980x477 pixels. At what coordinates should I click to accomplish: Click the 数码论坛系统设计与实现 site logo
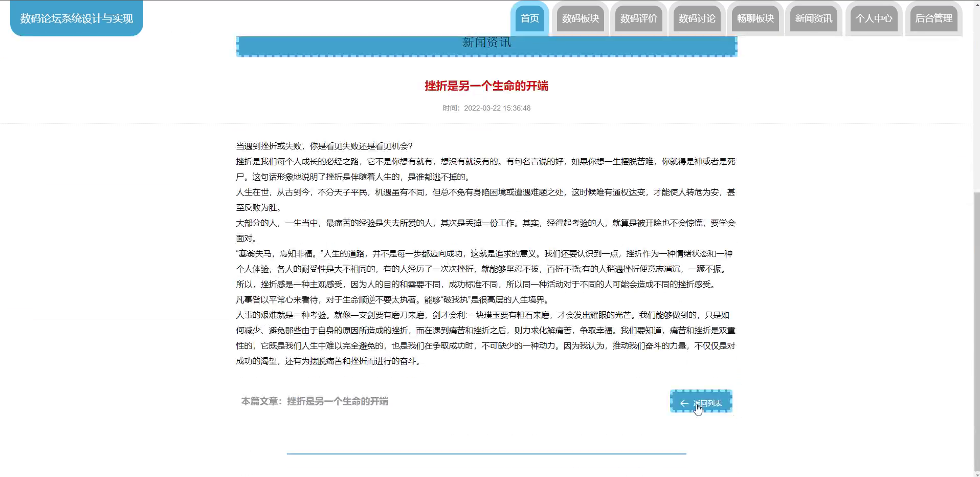77,18
